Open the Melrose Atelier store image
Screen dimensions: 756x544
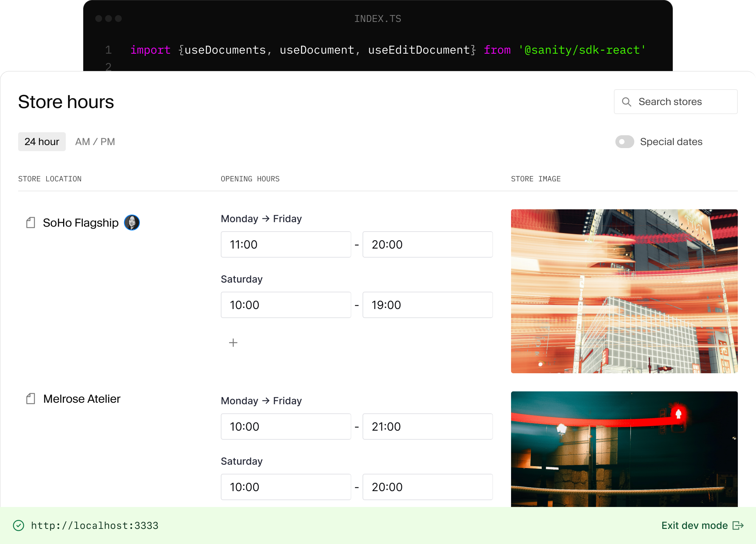624,449
